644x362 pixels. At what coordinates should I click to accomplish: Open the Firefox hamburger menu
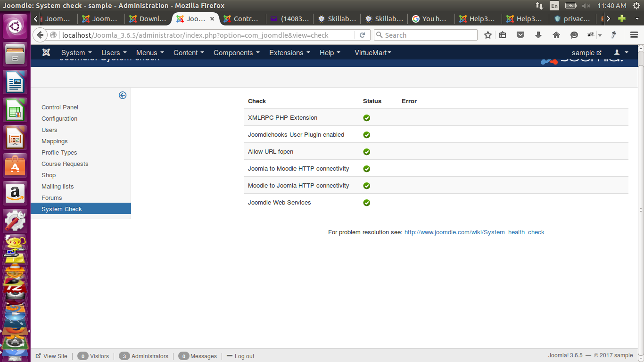coord(634,35)
